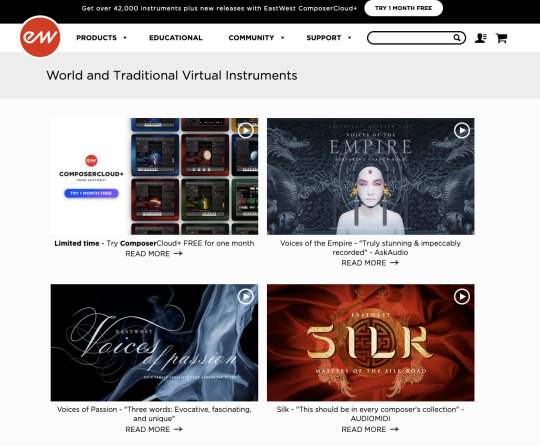Open the user account icon

(x=480, y=38)
